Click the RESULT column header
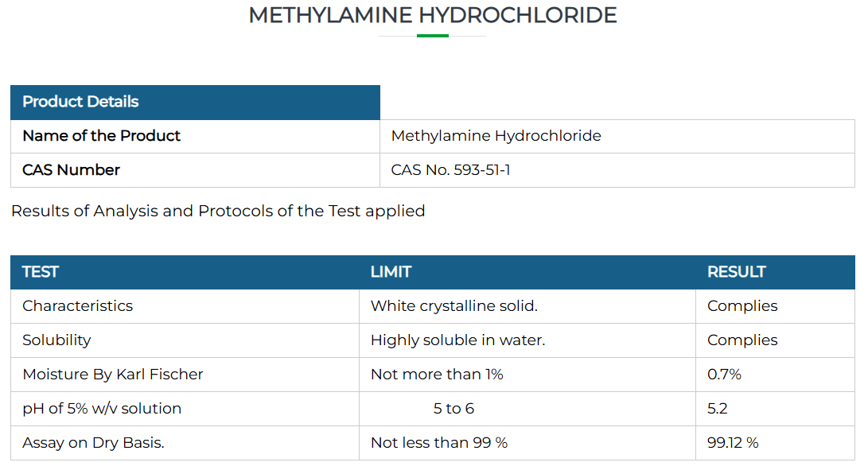 pyautogui.click(x=736, y=272)
